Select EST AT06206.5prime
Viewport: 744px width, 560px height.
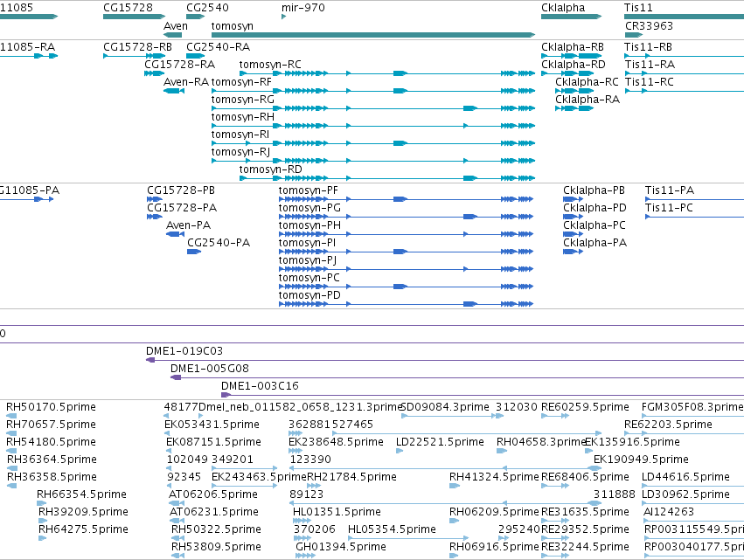tap(213, 494)
